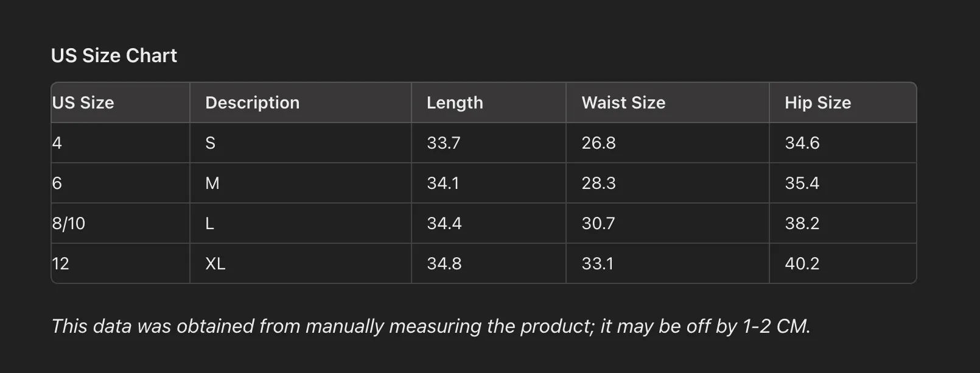The height and width of the screenshot is (373, 980).
Task: Select the 26.8 waist size cell
Action: 668,143
